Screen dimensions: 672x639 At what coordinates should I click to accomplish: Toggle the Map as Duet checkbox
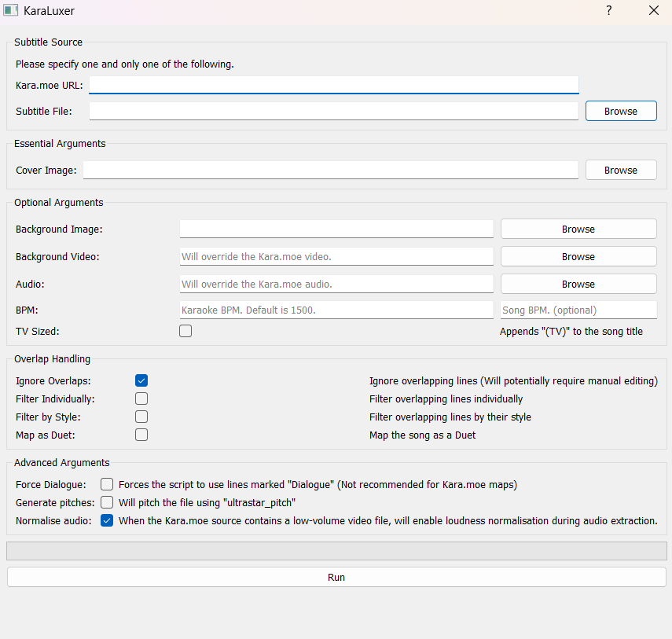(x=141, y=435)
